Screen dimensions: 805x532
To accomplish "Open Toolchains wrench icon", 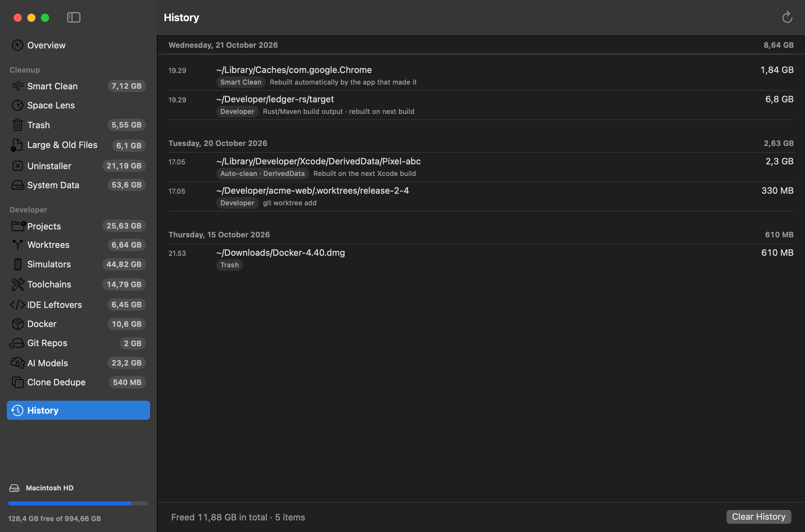I will pyautogui.click(x=17, y=284).
